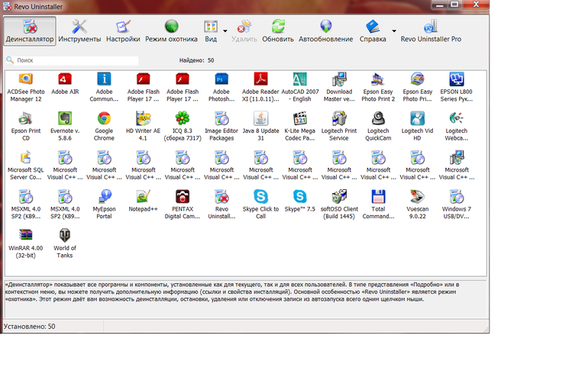
Task: Select Image Editor Packages
Action: tap(221, 127)
